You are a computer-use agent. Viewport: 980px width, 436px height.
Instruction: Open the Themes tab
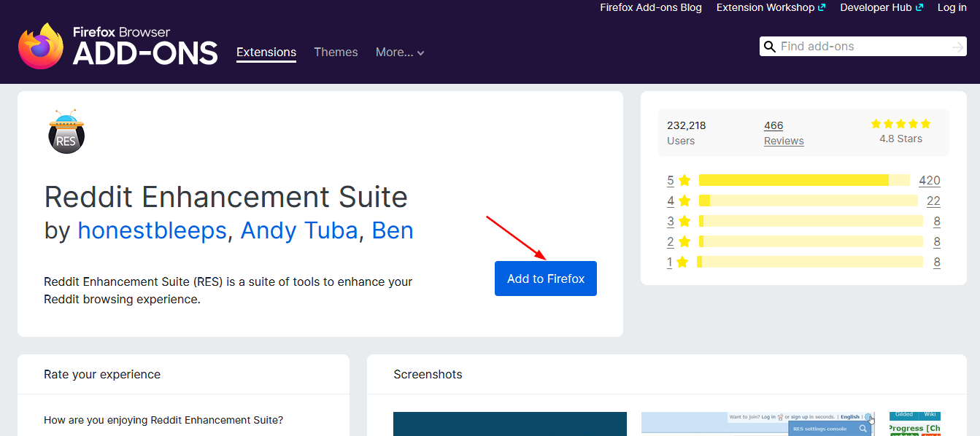pyautogui.click(x=336, y=52)
